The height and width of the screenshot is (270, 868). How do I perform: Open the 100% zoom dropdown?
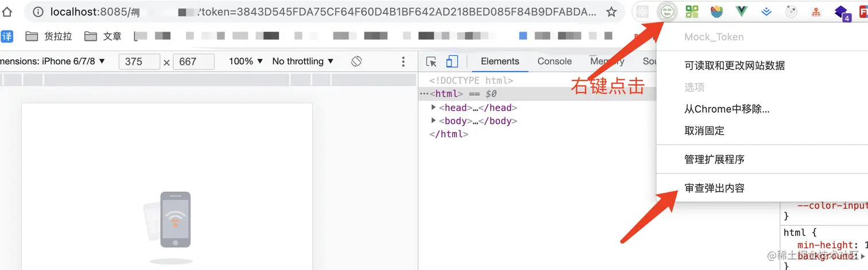(246, 61)
